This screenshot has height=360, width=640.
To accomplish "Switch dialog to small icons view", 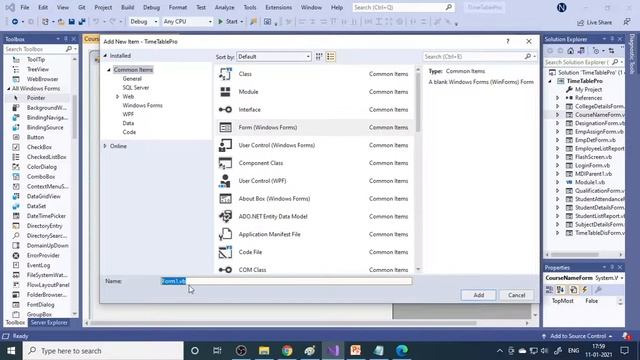I will [x=319, y=57].
